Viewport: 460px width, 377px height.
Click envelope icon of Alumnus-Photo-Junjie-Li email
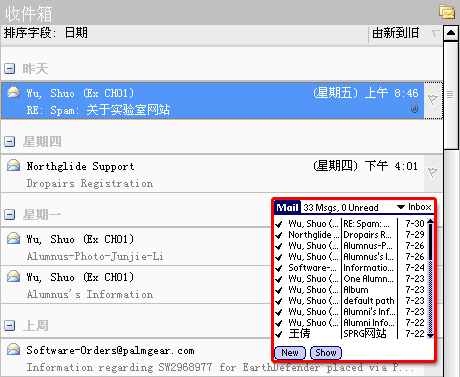(x=13, y=238)
